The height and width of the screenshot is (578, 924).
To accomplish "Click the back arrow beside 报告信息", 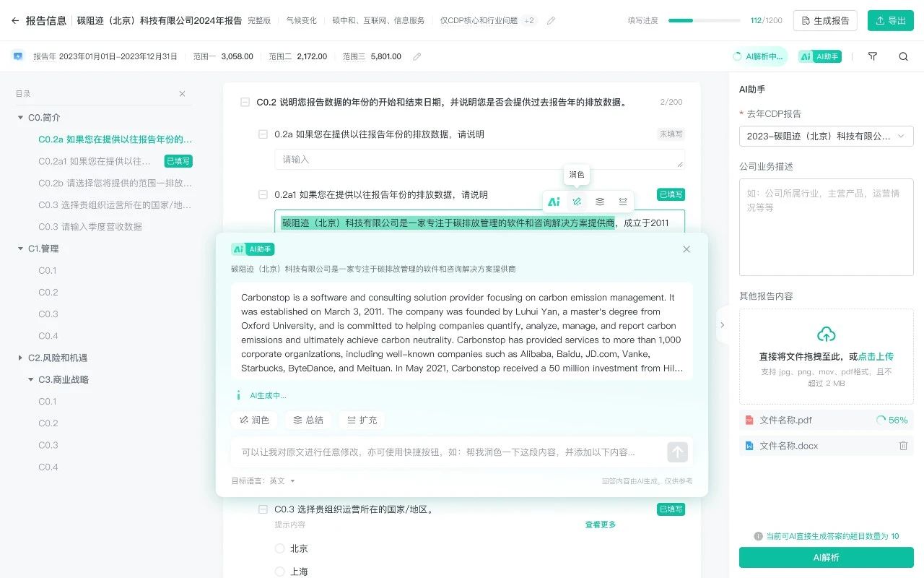I will [x=15, y=21].
